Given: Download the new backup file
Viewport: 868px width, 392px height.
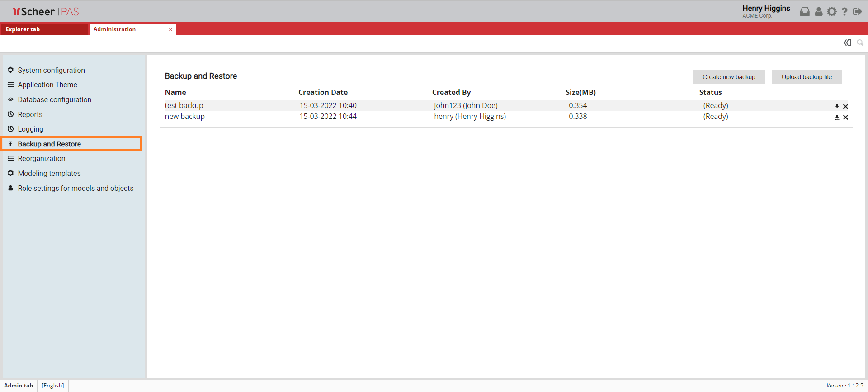Looking at the screenshot, I should click(837, 118).
